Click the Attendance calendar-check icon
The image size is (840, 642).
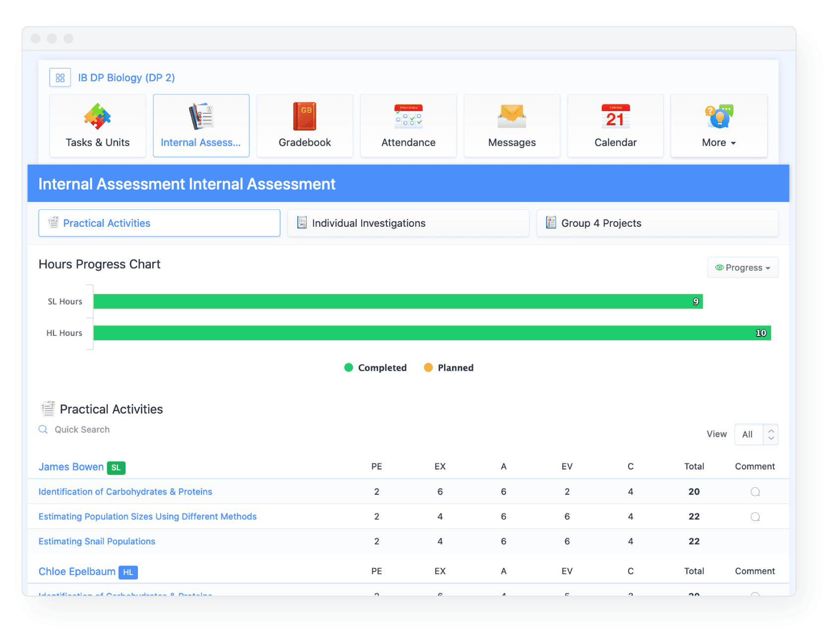(408, 116)
